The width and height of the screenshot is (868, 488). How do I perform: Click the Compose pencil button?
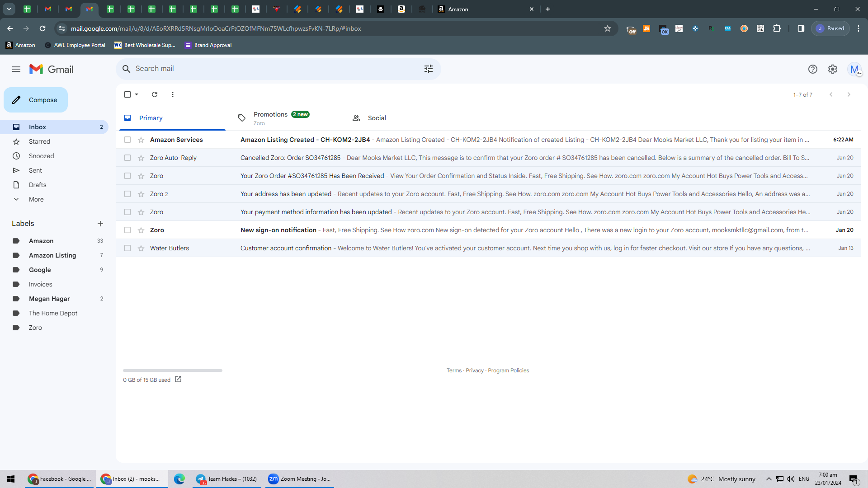point(36,100)
